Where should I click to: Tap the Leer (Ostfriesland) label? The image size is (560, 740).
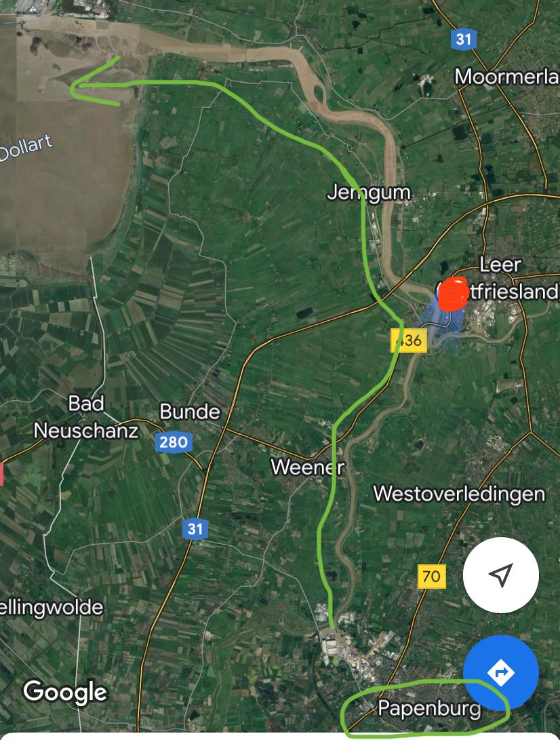point(499,279)
